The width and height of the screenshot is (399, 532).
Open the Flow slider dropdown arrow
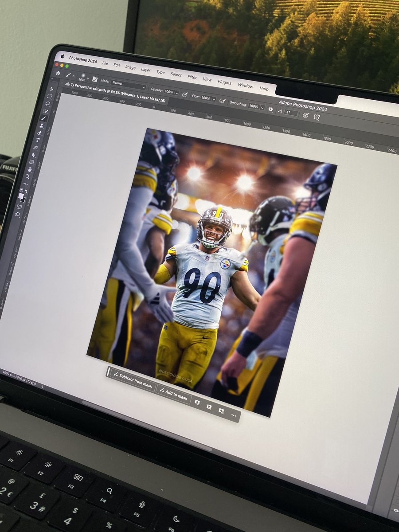click(214, 100)
